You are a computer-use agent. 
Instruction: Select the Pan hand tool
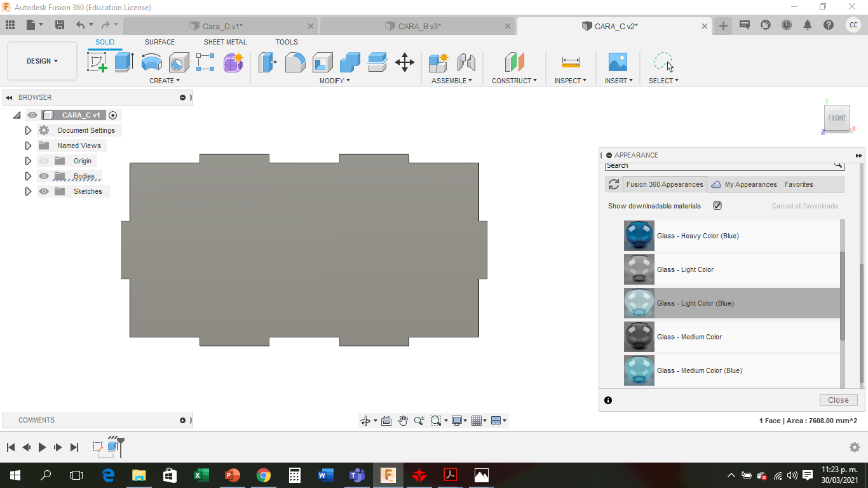click(403, 421)
